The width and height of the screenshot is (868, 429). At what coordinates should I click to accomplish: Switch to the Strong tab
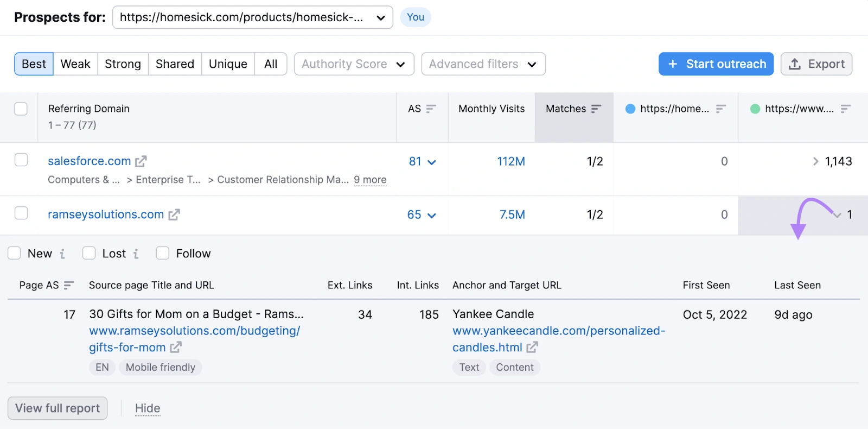coord(123,64)
